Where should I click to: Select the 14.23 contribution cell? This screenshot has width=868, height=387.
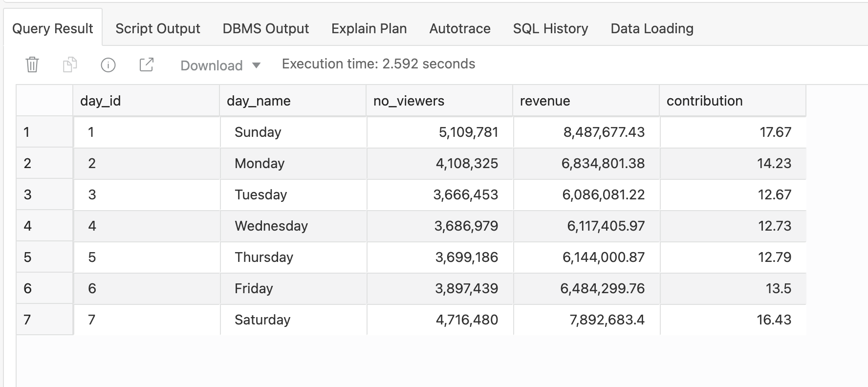click(x=733, y=163)
